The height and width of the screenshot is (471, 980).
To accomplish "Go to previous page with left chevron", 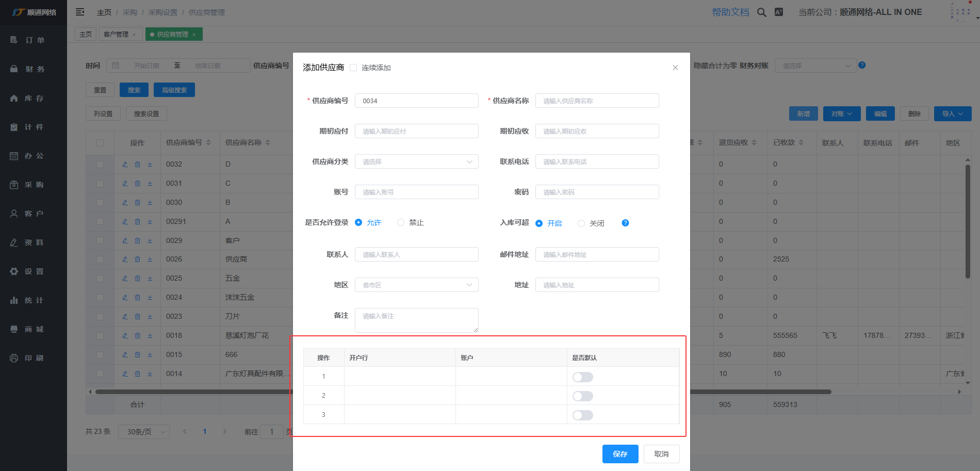I will [x=185, y=432].
